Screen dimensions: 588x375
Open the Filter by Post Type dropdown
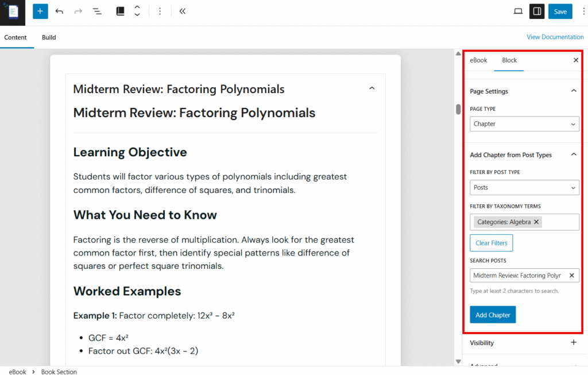pyautogui.click(x=524, y=187)
